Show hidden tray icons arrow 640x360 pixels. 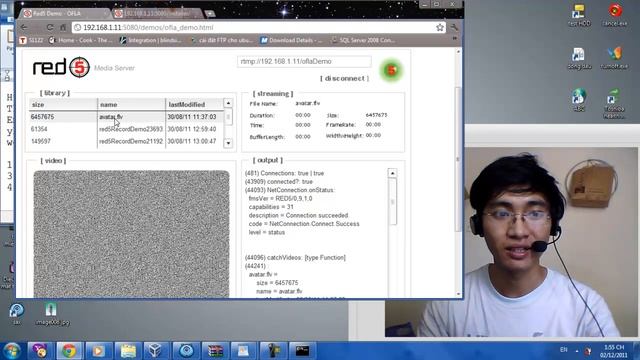(577, 351)
